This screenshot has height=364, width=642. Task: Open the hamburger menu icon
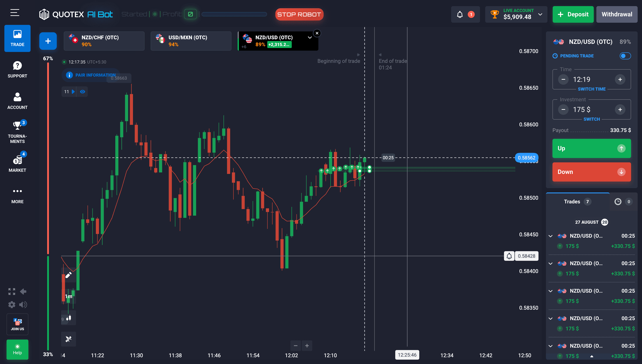pyautogui.click(x=15, y=12)
